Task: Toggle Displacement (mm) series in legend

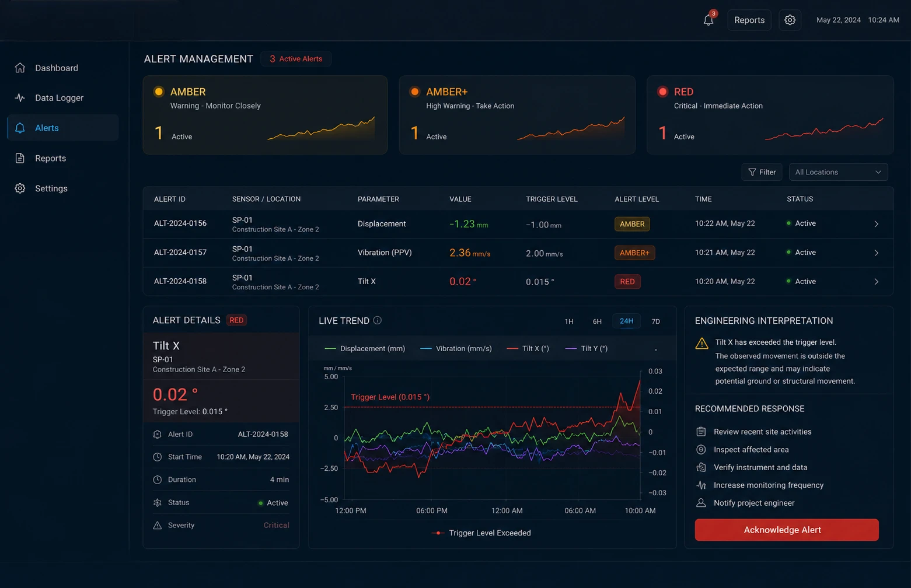Action: point(365,348)
